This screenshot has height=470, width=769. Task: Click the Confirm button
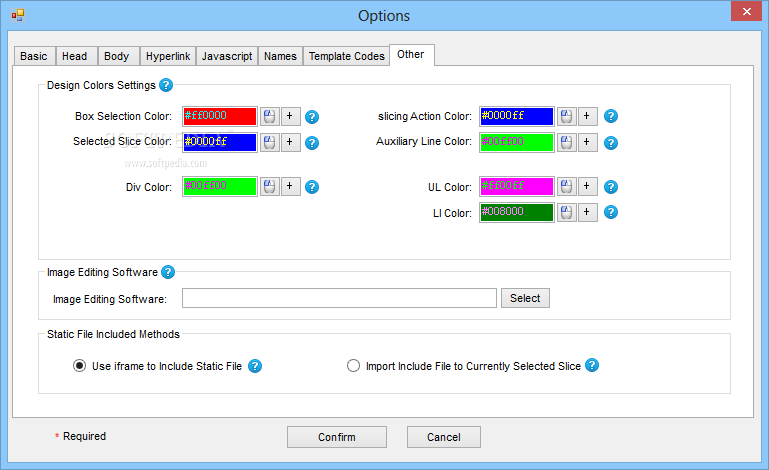coord(337,437)
